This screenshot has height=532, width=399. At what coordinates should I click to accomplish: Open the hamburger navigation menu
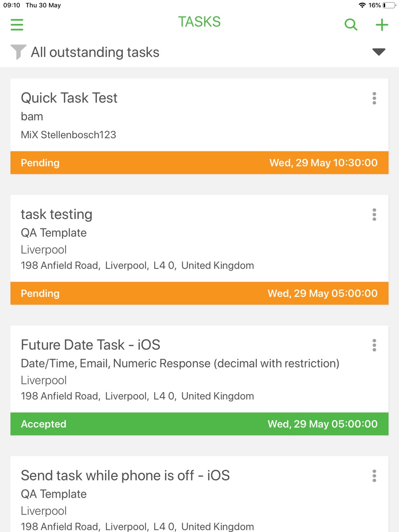[x=17, y=25]
